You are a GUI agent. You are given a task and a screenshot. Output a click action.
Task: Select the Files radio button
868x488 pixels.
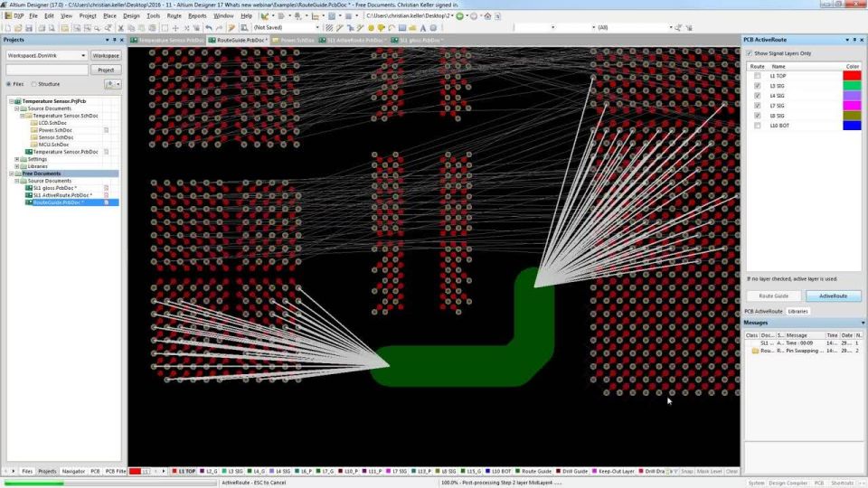9,84
